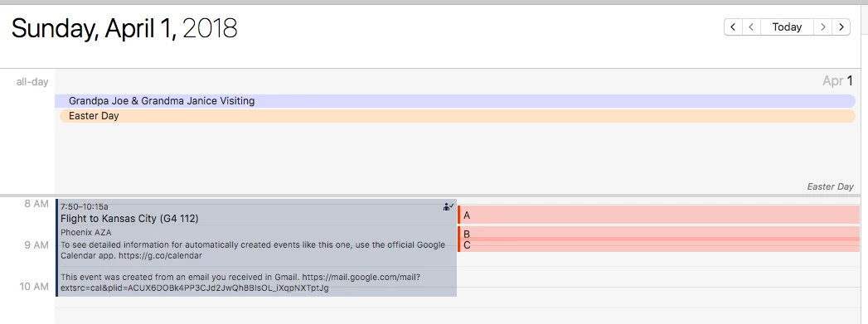Jump to Today's date
The image size is (868, 324).
pos(787,27)
